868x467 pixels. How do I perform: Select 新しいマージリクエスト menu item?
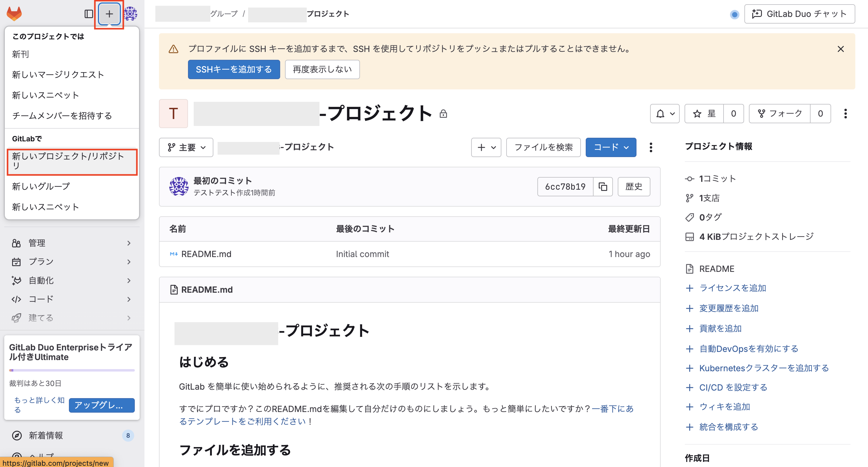tap(72, 74)
